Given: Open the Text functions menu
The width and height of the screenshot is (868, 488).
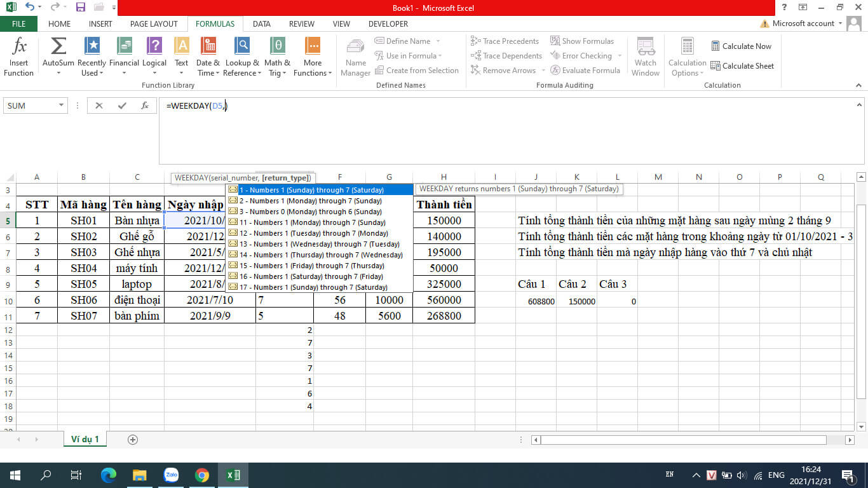Looking at the screenshot, I should click(x=182, y=57).
